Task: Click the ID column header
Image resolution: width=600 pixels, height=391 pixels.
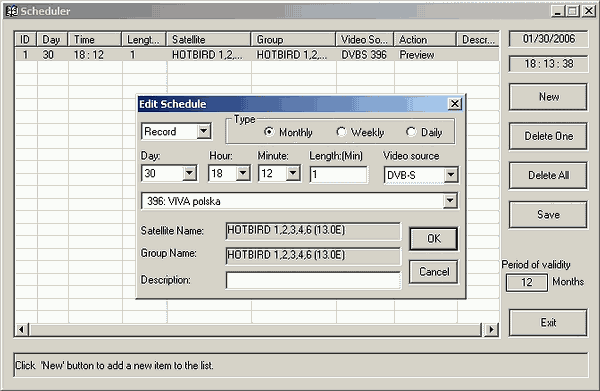Action: click(25, 39)
